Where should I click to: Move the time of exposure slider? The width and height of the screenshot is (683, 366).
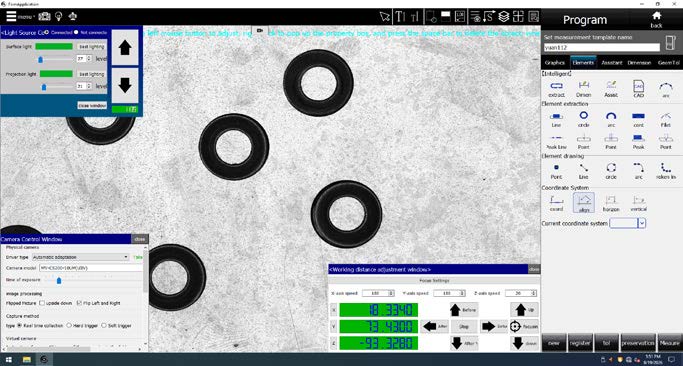click(x=59, y=281)
